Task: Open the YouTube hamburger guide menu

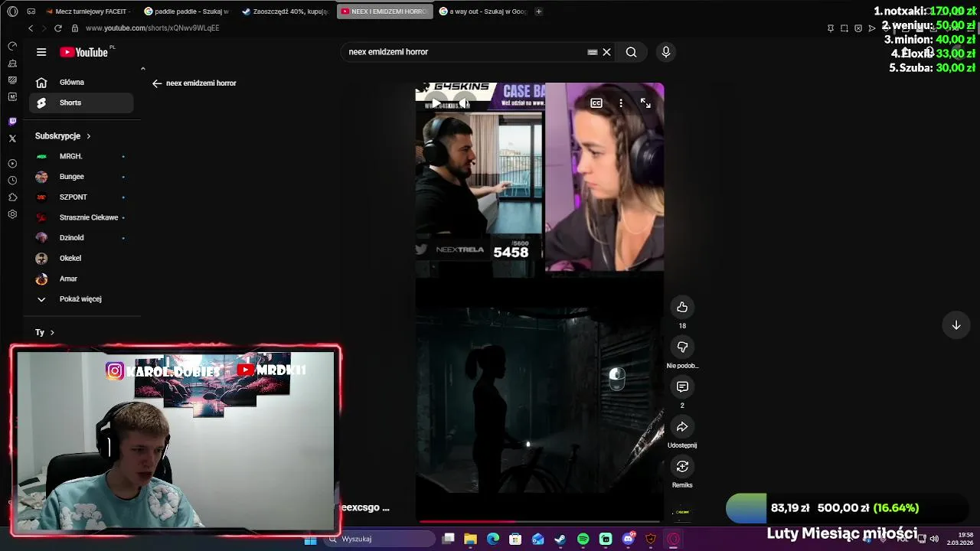Action: tap(41, 52)
